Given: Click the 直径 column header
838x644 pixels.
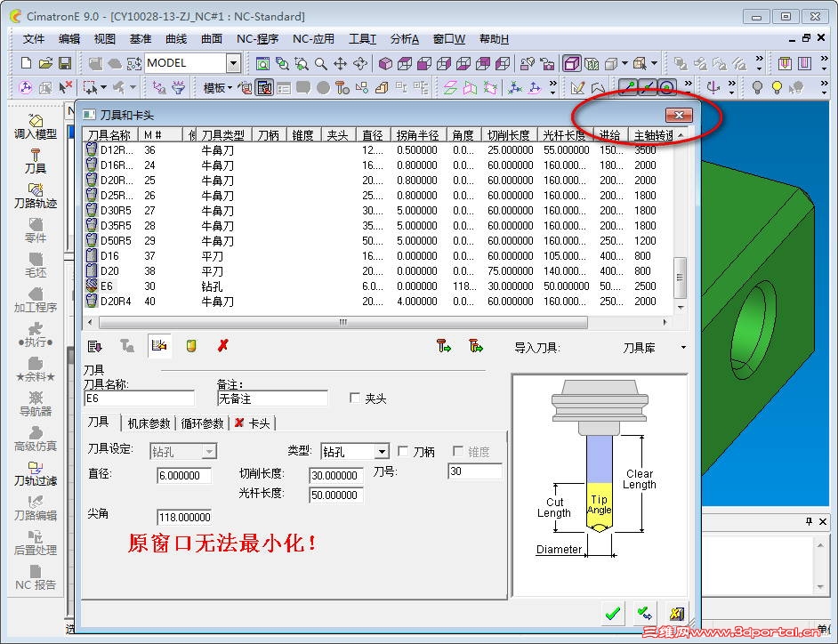Looking at the screenshot, I should click(x=373, y=135).
